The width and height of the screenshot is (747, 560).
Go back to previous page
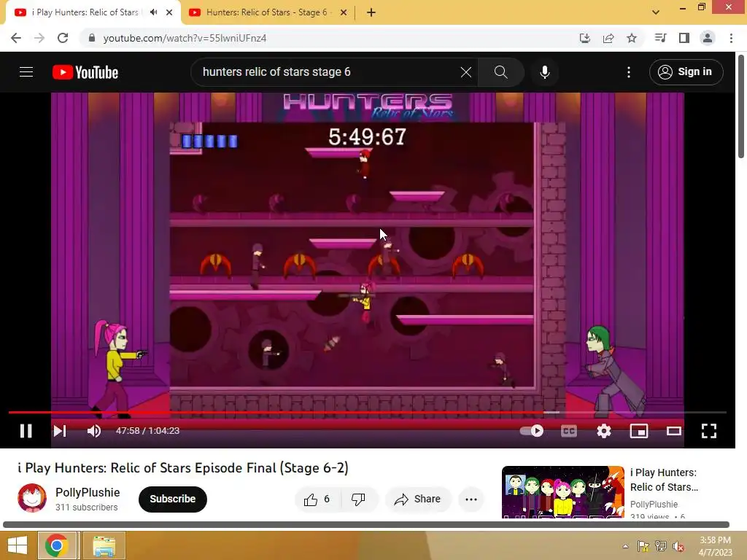click(x=16, y=38)
